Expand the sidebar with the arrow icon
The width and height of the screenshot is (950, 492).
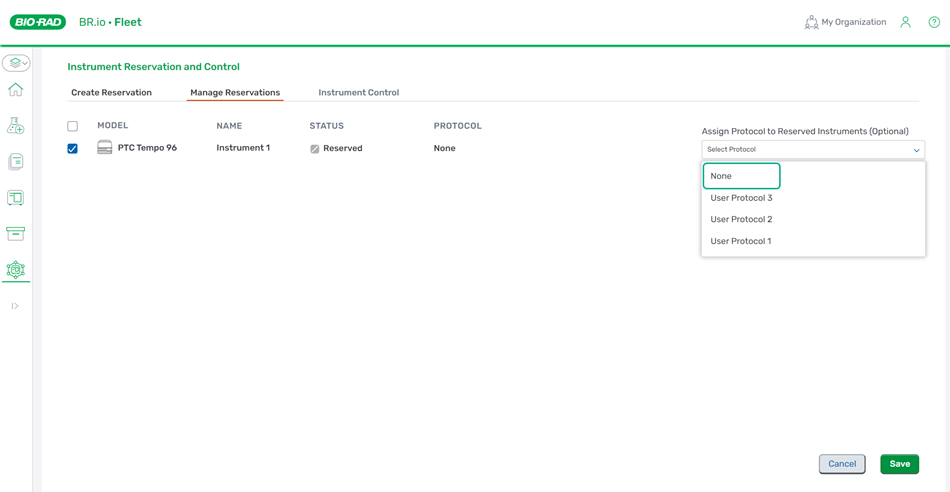tap(15, 306)
